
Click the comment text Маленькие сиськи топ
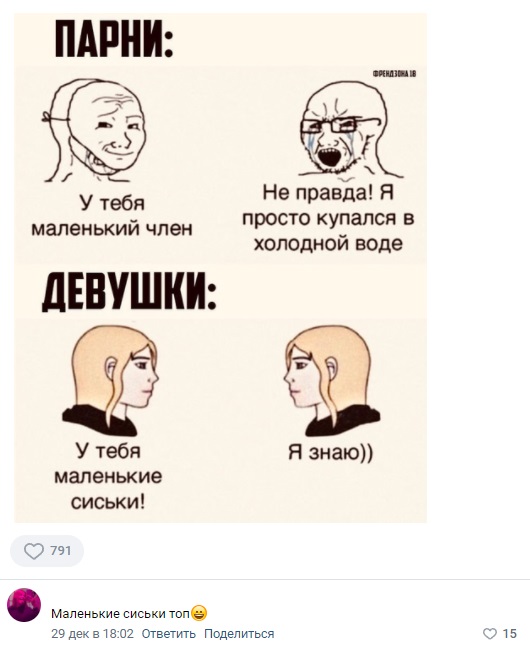coord(120,613)
